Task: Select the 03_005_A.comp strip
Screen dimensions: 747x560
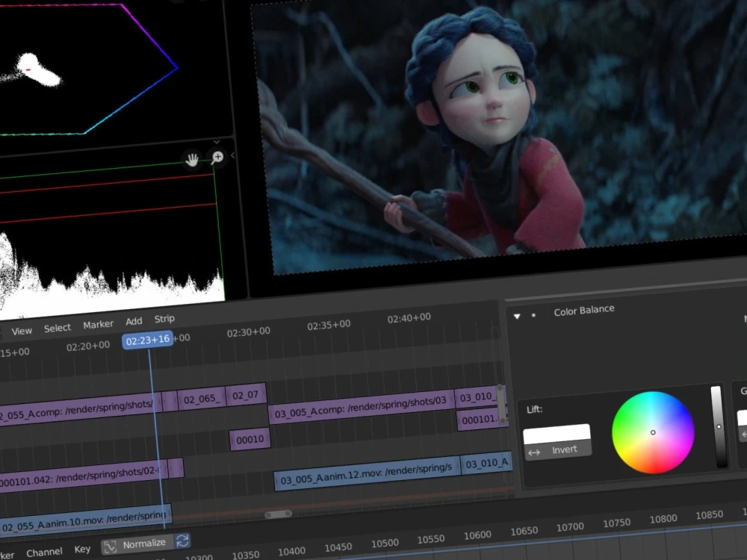Action: pos(362,407)
